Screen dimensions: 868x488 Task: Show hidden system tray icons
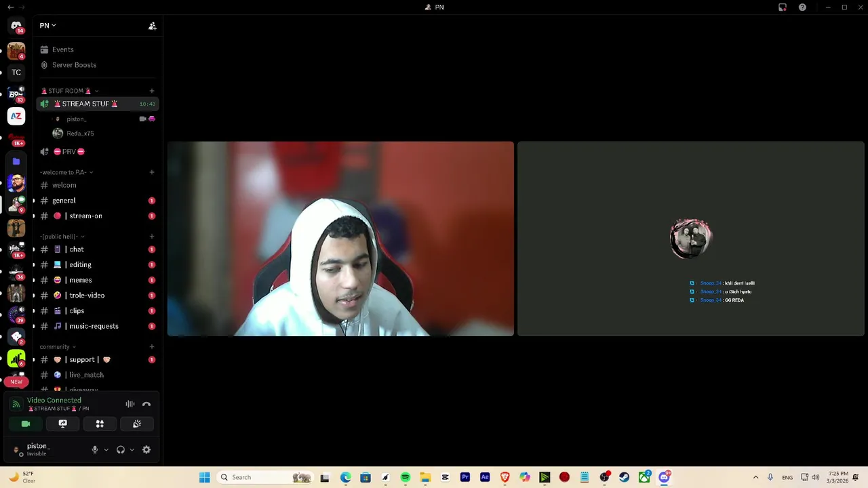coord(755,477)
